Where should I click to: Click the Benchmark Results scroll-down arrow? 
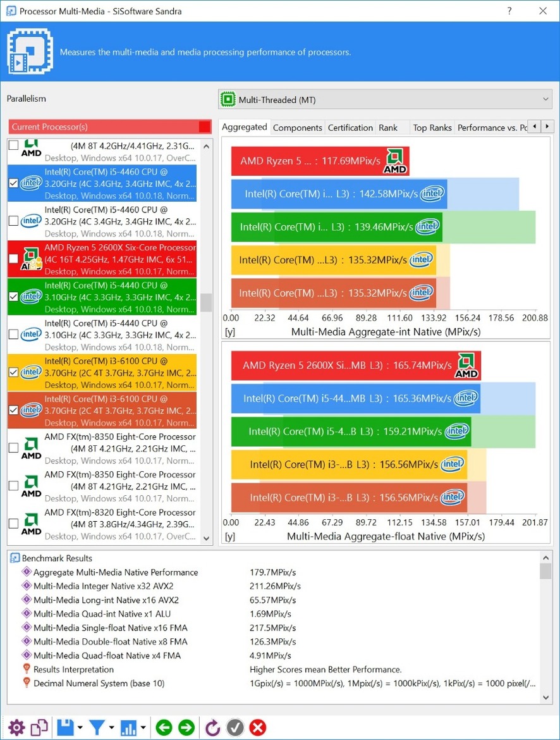point(546,698)
